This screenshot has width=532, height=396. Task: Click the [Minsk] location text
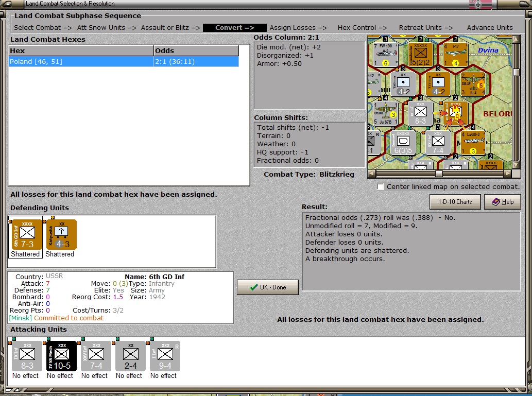21,318
